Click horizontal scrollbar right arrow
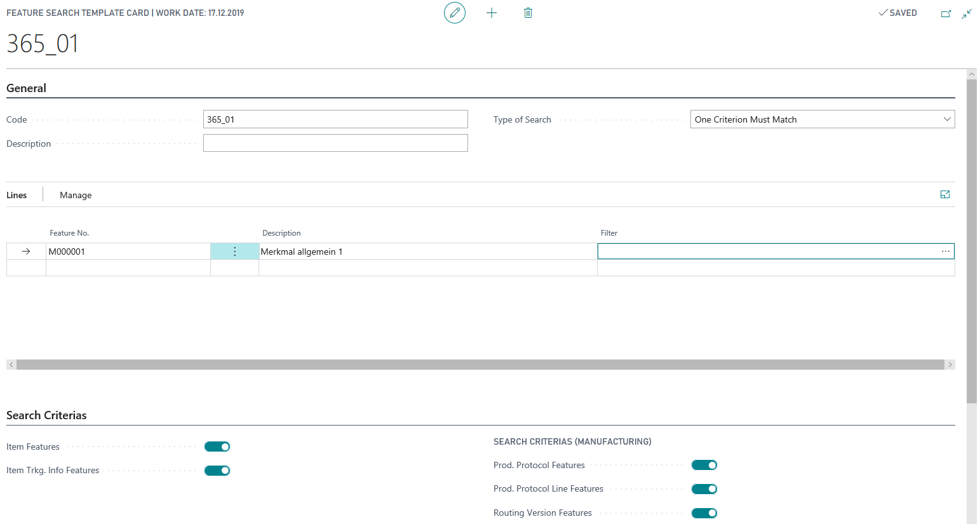This screenshot has height=524, width=980. click(x=950, y=365)
